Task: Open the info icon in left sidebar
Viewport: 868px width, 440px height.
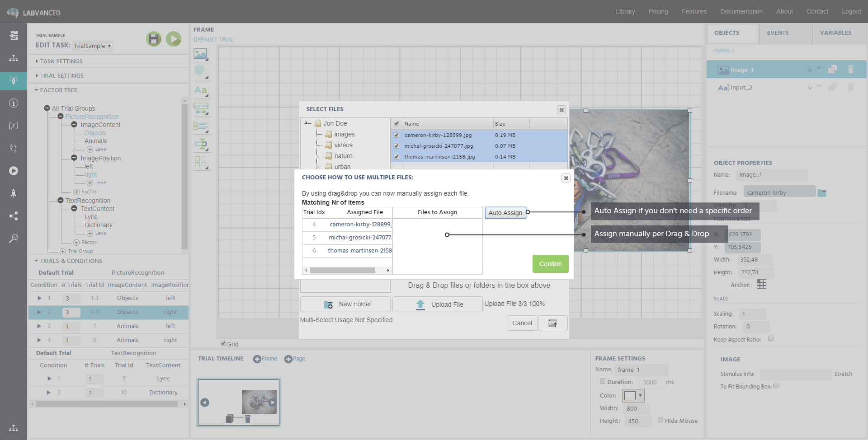Action: pyautogui.click(x=14, y=103)
